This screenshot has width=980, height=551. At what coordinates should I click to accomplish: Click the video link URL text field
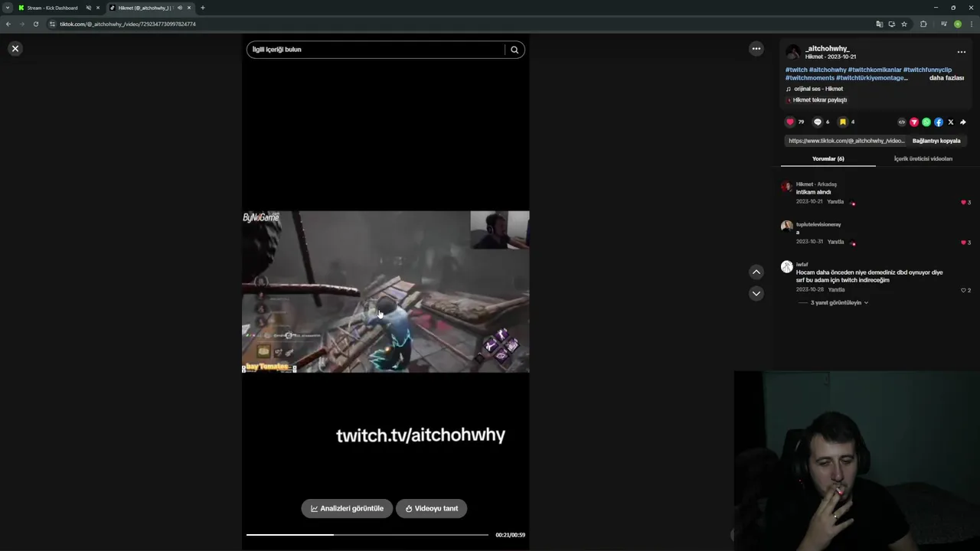pos(846,141)
